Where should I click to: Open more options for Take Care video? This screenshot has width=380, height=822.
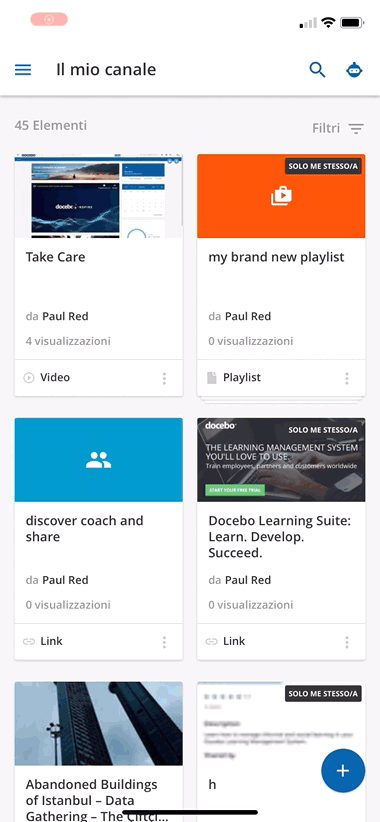pyautogui.click(x=164, y=378)
